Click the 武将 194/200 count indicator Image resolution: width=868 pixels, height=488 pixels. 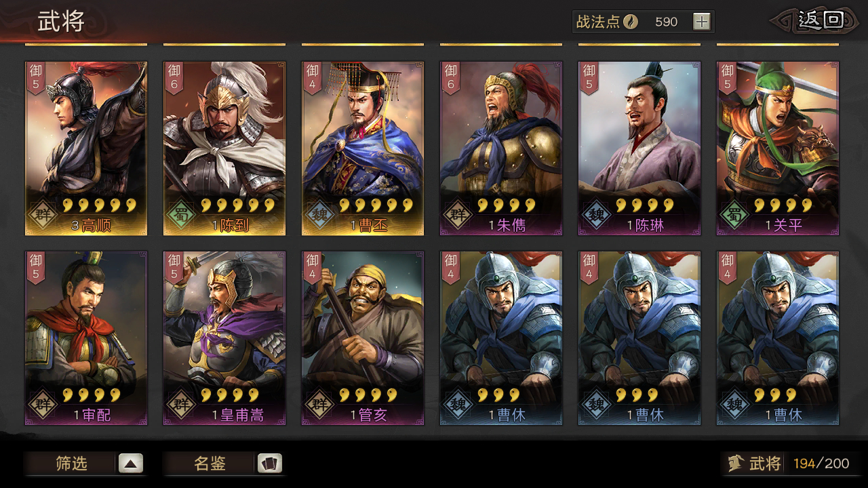(x=789, y=464)
